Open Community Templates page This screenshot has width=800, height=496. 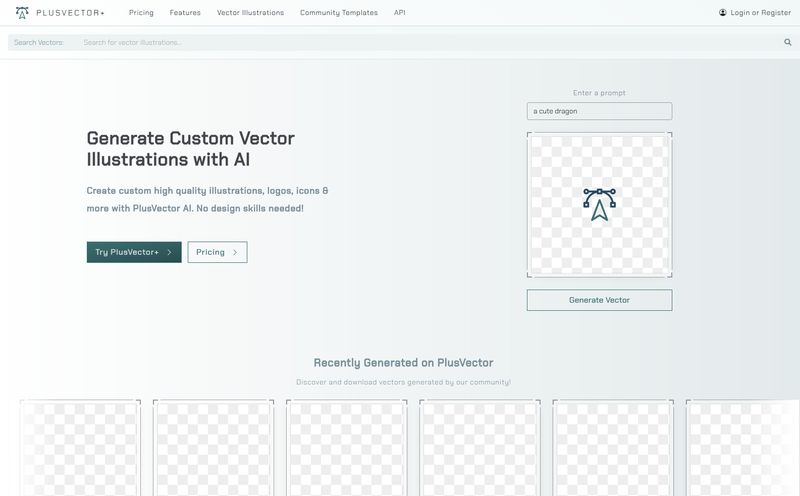click(339, 13)
